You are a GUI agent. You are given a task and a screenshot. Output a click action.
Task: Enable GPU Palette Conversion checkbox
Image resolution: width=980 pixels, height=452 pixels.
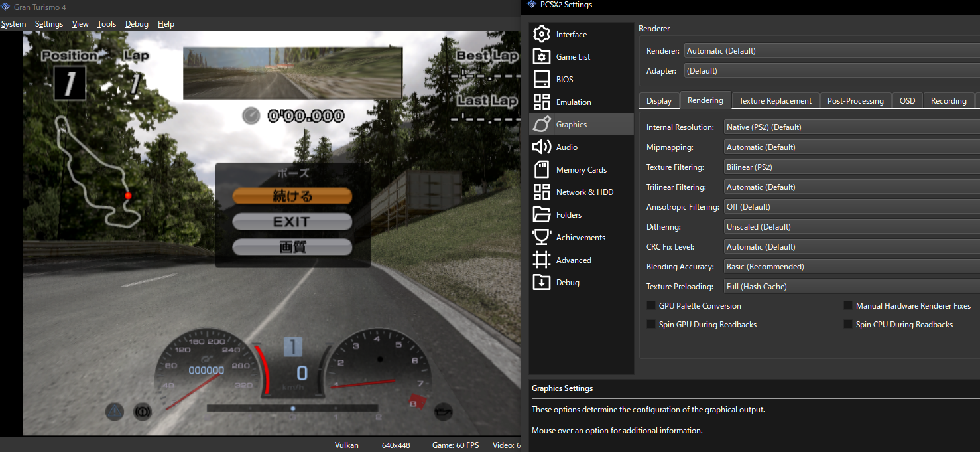[651, 306]
